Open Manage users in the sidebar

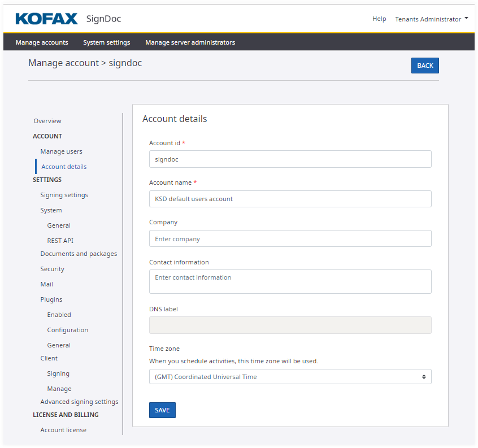click(61, 151)
